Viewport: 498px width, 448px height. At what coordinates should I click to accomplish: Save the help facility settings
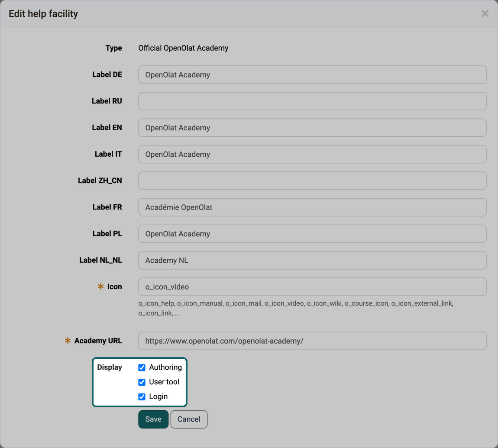pyautogui.click(x=153, y=419)
